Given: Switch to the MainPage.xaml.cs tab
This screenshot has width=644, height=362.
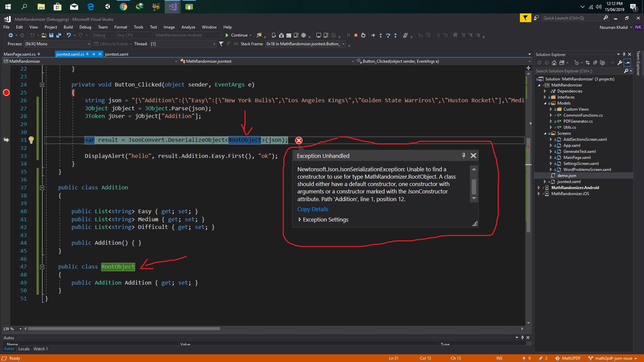Looking at the screenshot, I should click(19, 54).
